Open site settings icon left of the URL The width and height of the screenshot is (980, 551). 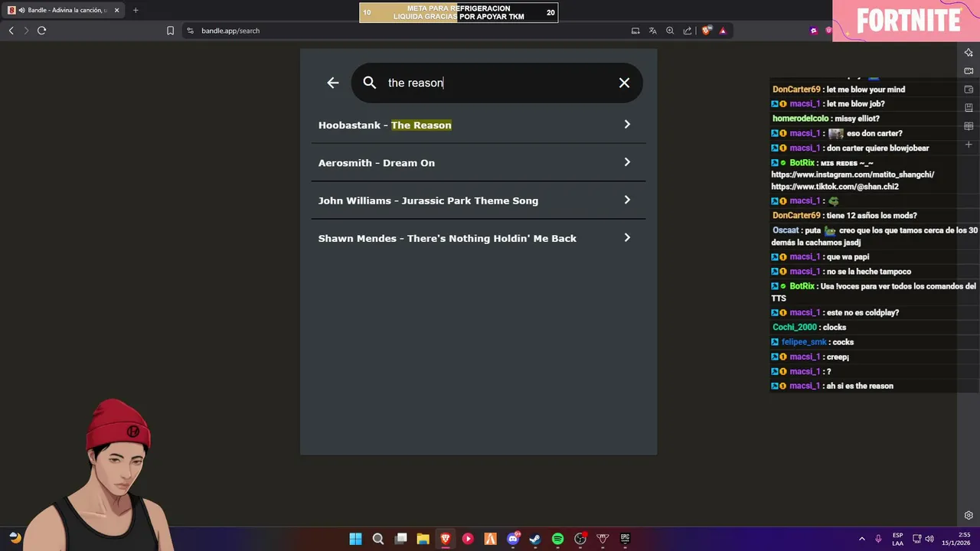[190, 31]
